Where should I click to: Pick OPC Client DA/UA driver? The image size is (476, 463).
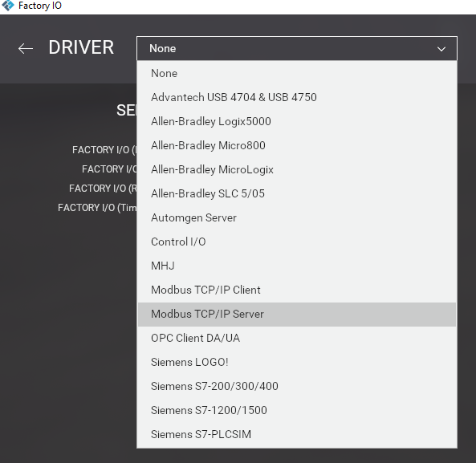(297, 338)
